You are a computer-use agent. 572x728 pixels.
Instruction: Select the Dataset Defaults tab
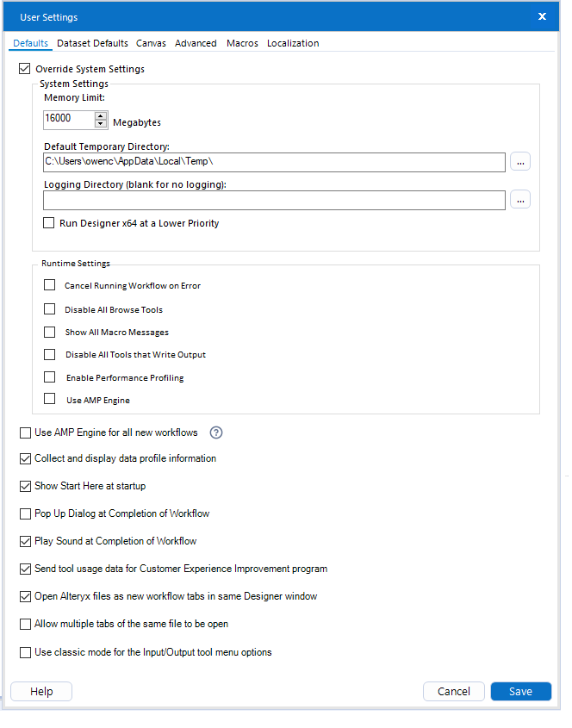92,43
